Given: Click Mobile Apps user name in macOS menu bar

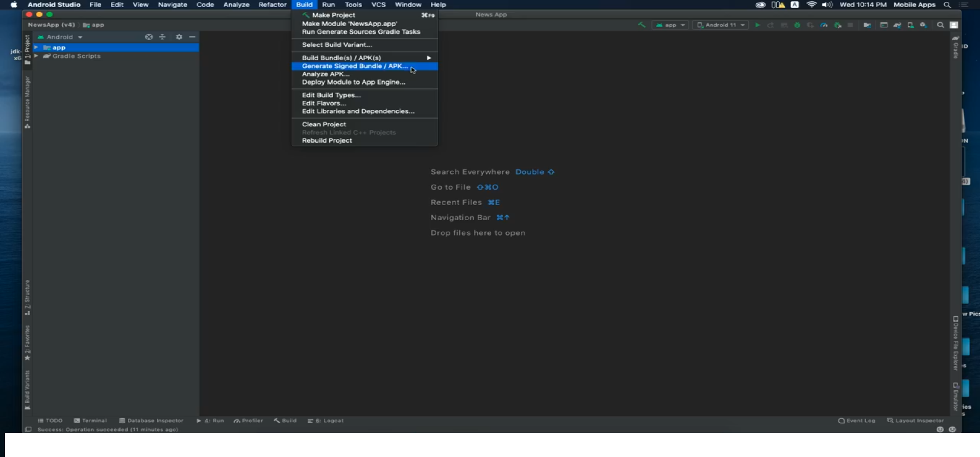Looking at the screenshot, I should pyautogui.click(x=914, y=4).
